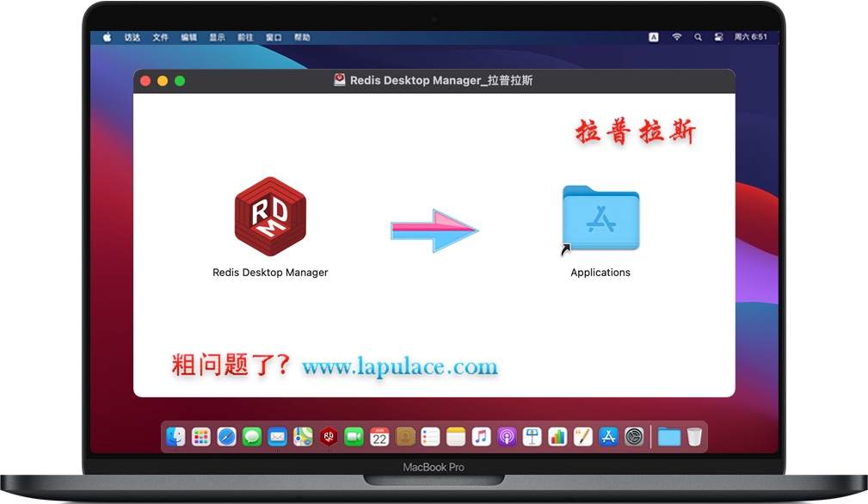
Task: Open Launchpad from the Dock
Action: tap(201, 436)
